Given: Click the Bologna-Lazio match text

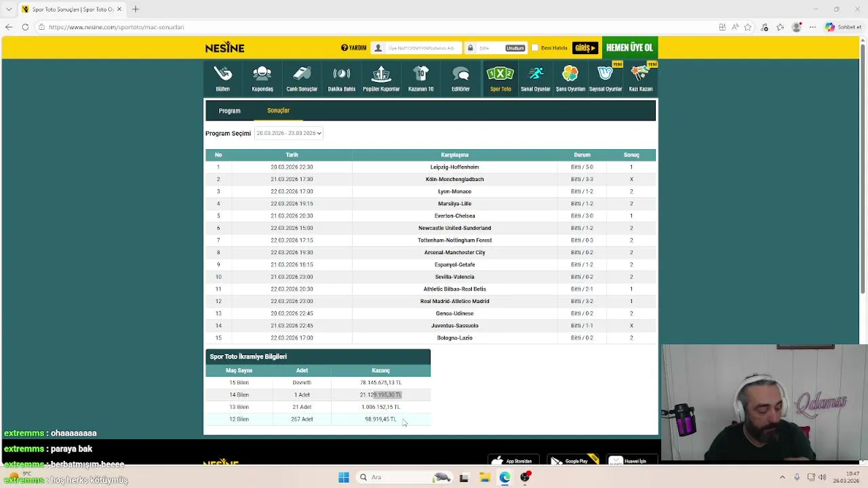Looking at the screenshot, I should click(x=454, y=338).
